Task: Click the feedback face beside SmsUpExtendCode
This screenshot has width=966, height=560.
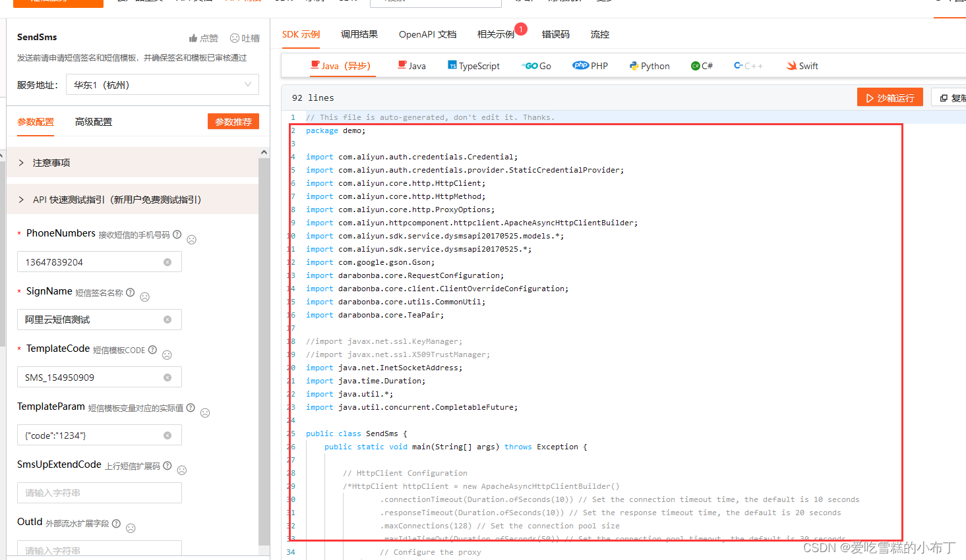Action: [x=182, y=470]
